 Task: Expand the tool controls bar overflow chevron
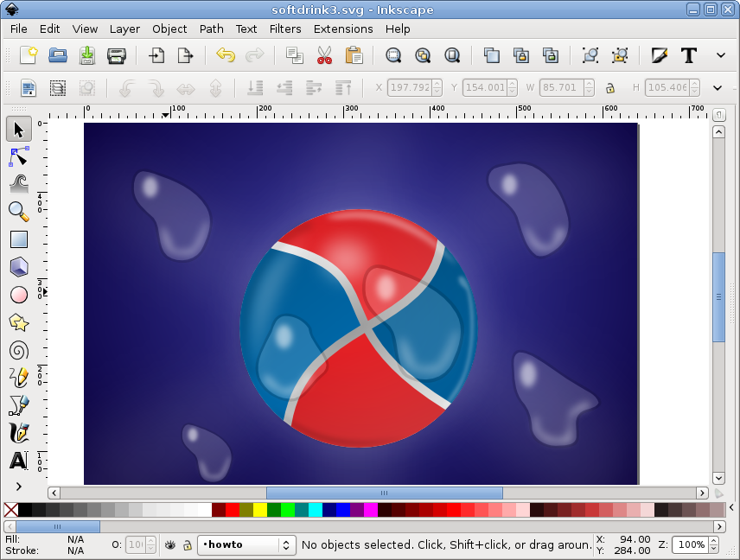[718, 88]
